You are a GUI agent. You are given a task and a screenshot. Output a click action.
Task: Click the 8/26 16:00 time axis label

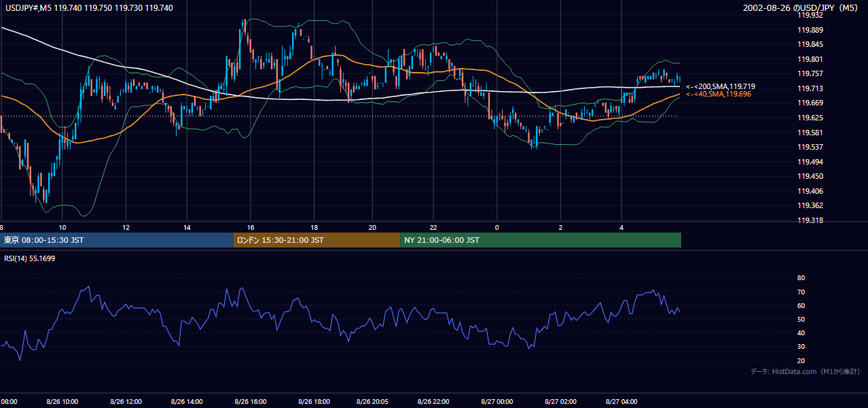pos(251,401)
